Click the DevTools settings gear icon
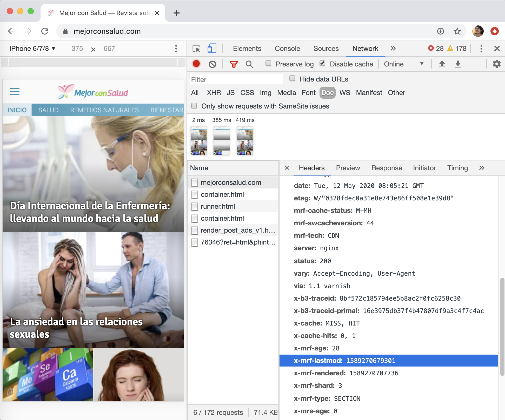This screenshot has height=420, width=505. click(x=497, y=64)
